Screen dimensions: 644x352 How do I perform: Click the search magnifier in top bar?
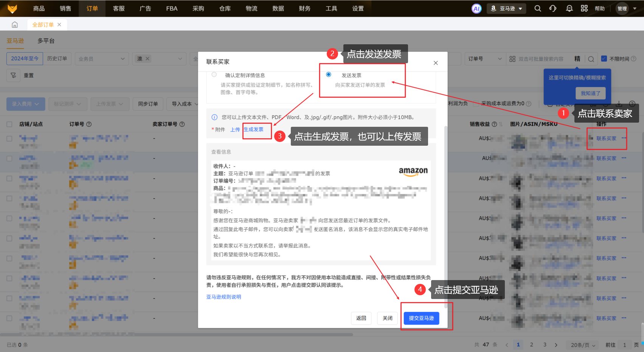(537, 8)
